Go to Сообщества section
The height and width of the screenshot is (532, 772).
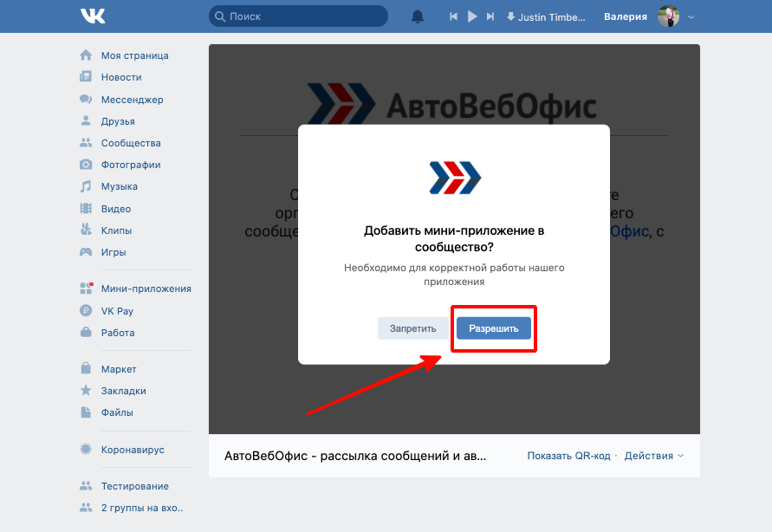(131, 143)
